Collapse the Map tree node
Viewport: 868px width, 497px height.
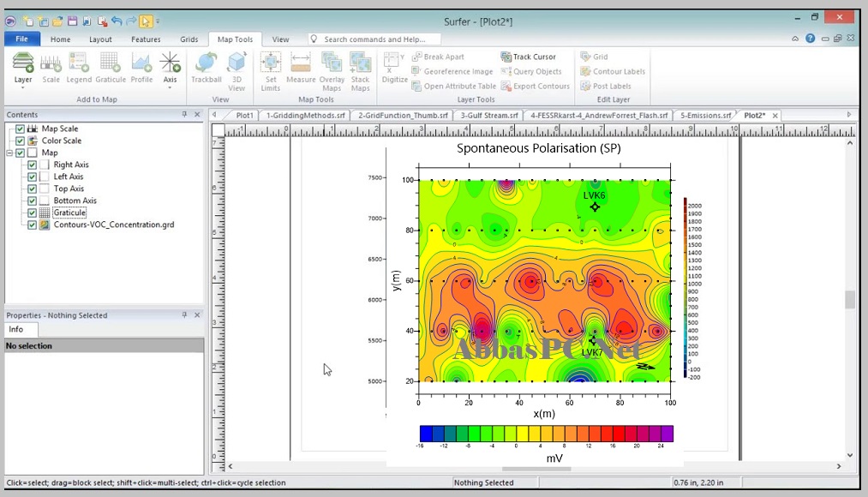(x=9, y=153)
